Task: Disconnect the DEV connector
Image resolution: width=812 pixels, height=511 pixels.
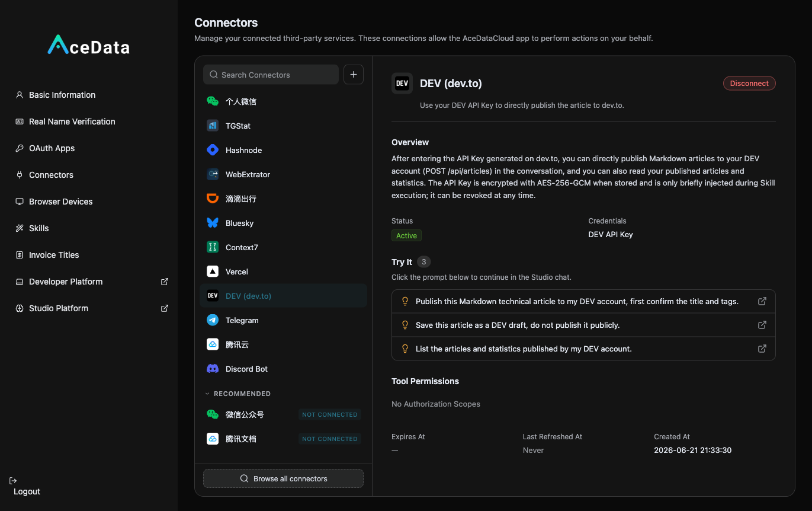Action: point(749,84)
